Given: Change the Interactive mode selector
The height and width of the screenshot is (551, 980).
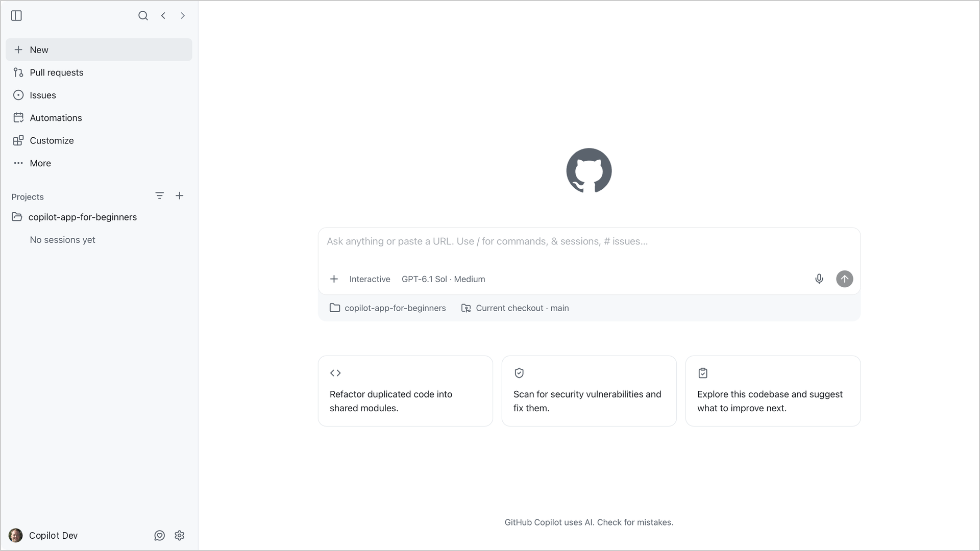Looking at the screenshot, I should coord(370,279).
